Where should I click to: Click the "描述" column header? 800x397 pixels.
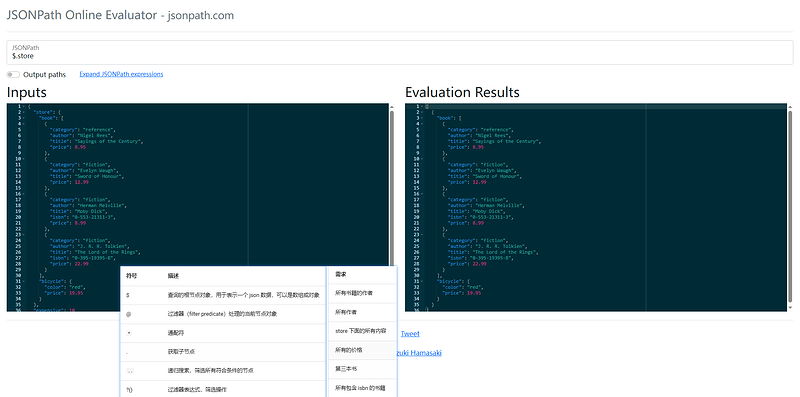click(173, 276)
